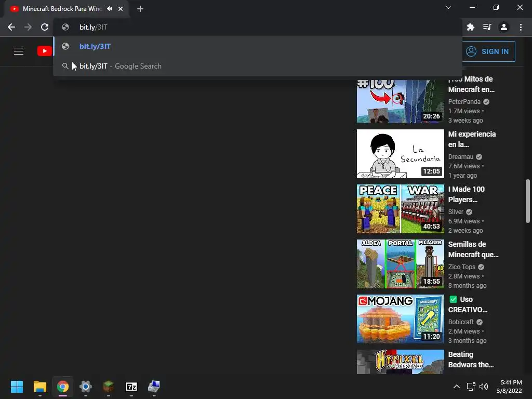
Task: Click the Chrome taskbar icon
Action: tap(63, 387)
